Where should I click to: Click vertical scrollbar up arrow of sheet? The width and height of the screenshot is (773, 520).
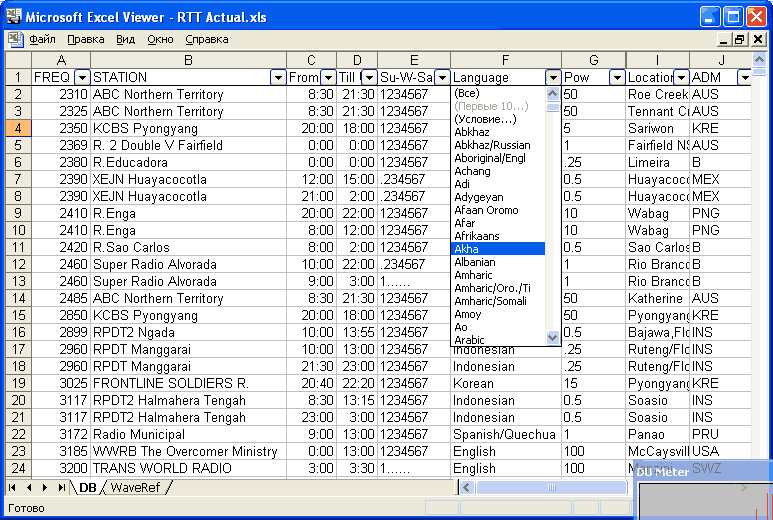click(x=759, y=60)
